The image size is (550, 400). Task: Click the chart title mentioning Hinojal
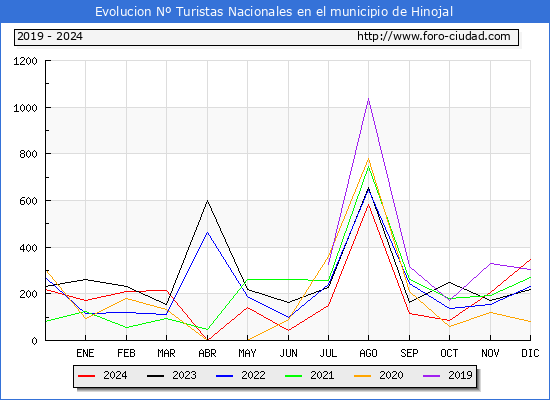[x=274, y=12]
